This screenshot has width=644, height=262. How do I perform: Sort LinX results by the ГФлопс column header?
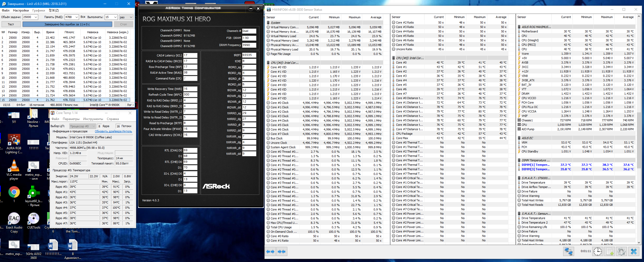69,32
